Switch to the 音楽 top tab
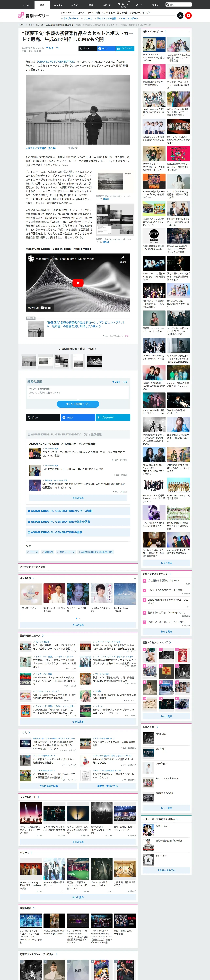The height and width of the screenshot is (980, 210). [42, 5]
